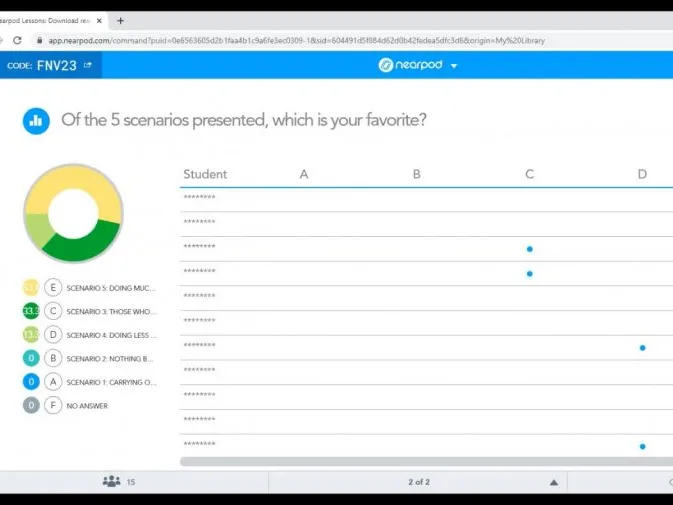
Task: Select option D circle in legend
Action: pyautogui.click(x=53, y=334)
